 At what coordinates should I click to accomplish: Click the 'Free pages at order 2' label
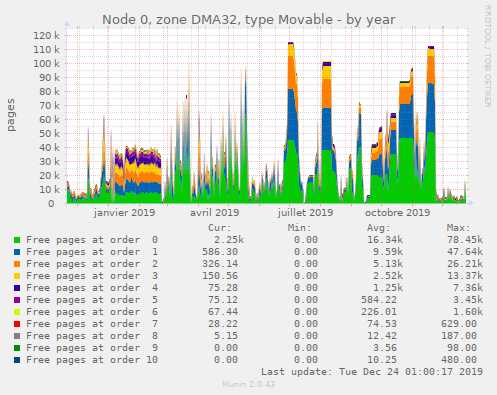tap(92, 264)
